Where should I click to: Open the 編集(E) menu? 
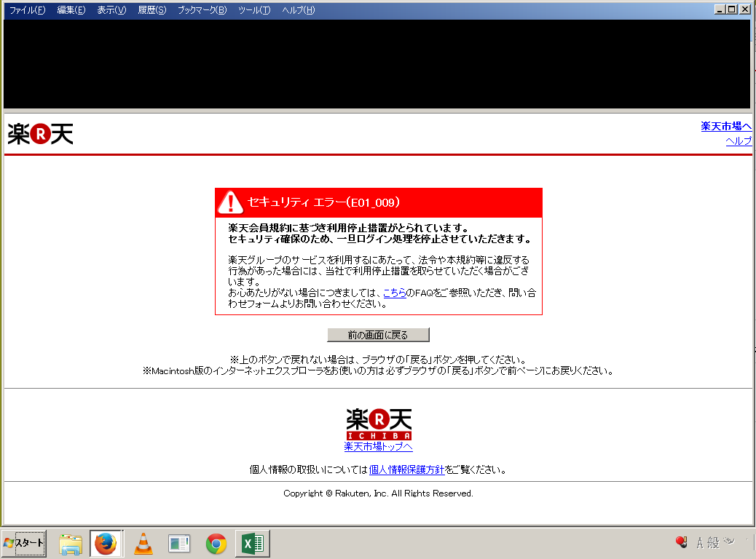tap(71, 10)
